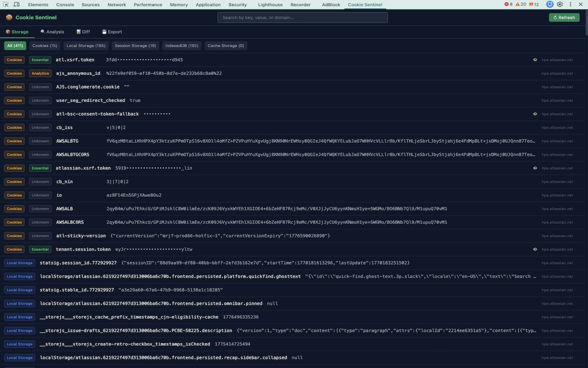Image resolution: width=588 pixels, height=368 pixels.
Task: Click the Essential badge on tenant.session.token row
Action: point(40,249)
